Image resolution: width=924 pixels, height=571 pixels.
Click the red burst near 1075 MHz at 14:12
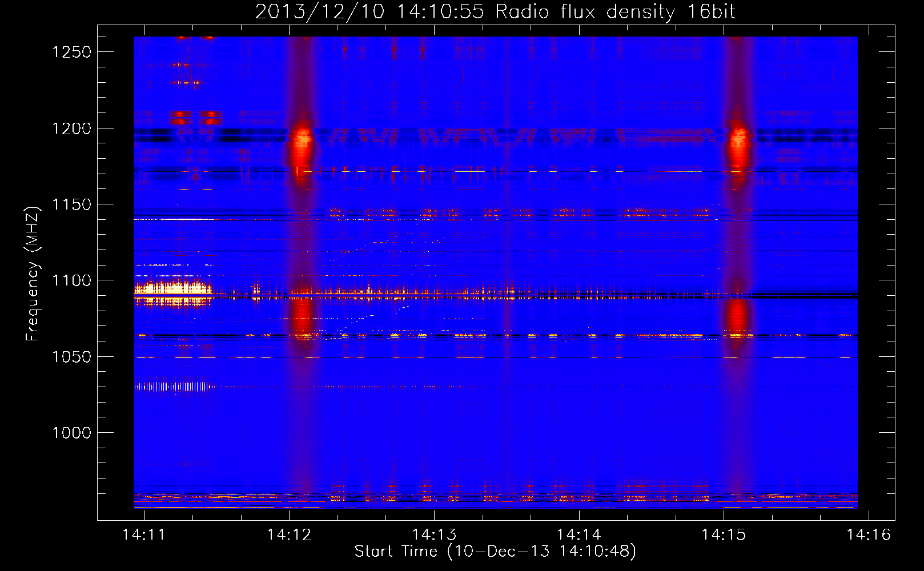click(x=302, y=317)
